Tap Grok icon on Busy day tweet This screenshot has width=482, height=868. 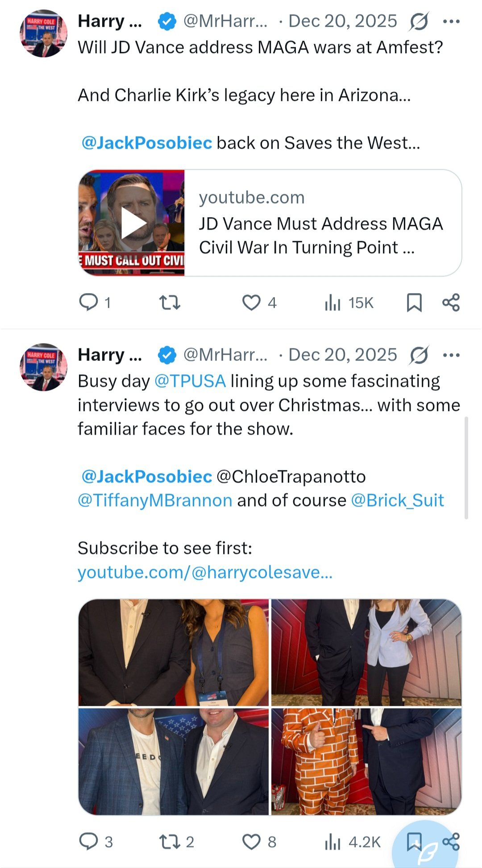point(419,355)
